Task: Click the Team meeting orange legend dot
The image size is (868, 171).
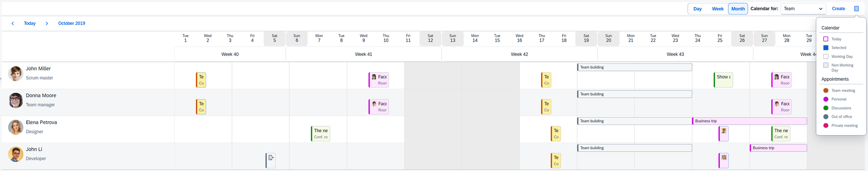Action: click(x=826, y=90)
